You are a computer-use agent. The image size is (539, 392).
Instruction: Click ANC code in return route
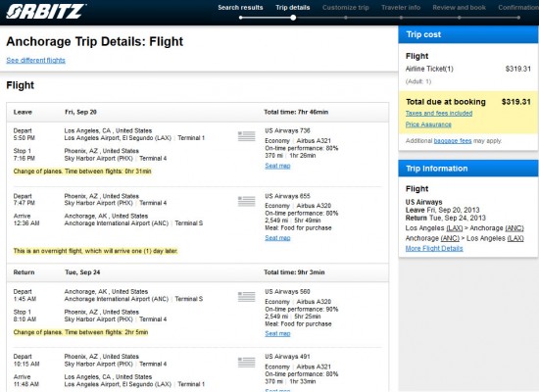click(450, 238)
